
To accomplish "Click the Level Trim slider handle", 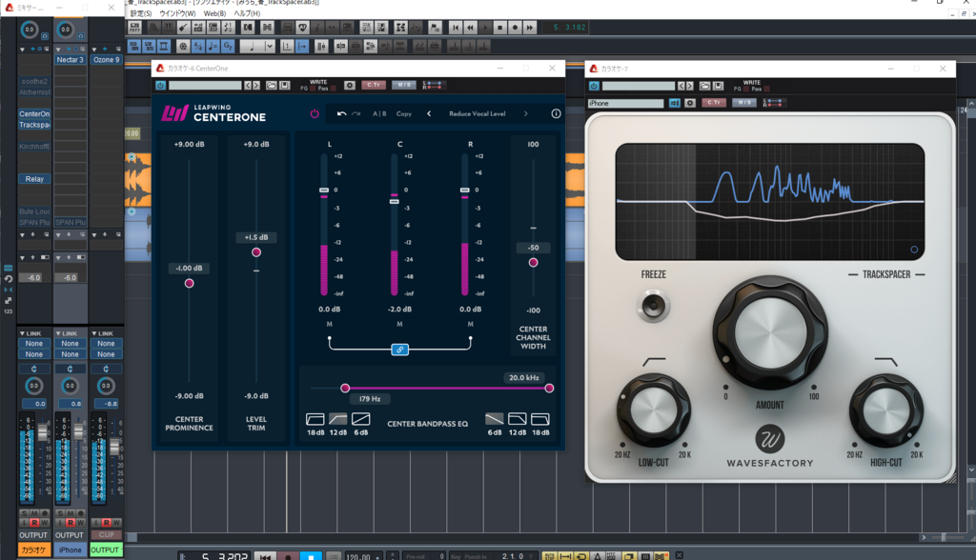I will coord(256,252).
